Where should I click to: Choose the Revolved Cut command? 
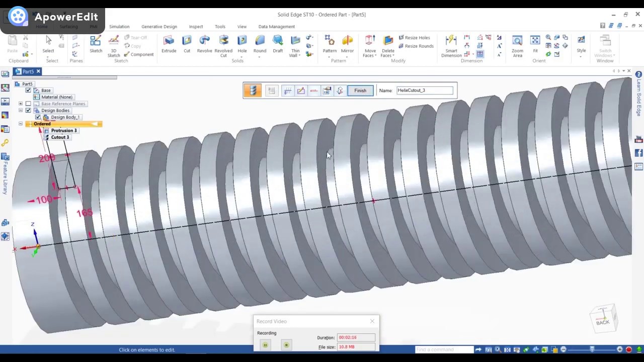pos(223,46)
